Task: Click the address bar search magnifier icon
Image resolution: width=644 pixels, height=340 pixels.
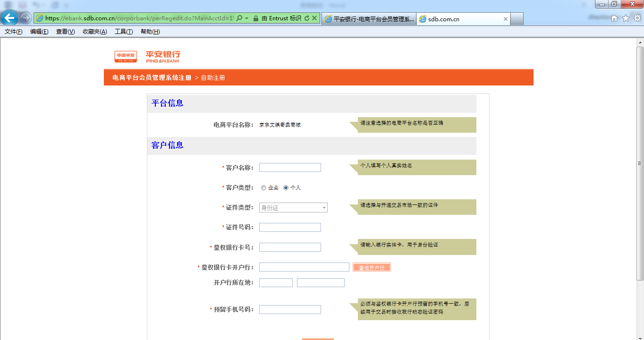Action: tap(239, 18)
